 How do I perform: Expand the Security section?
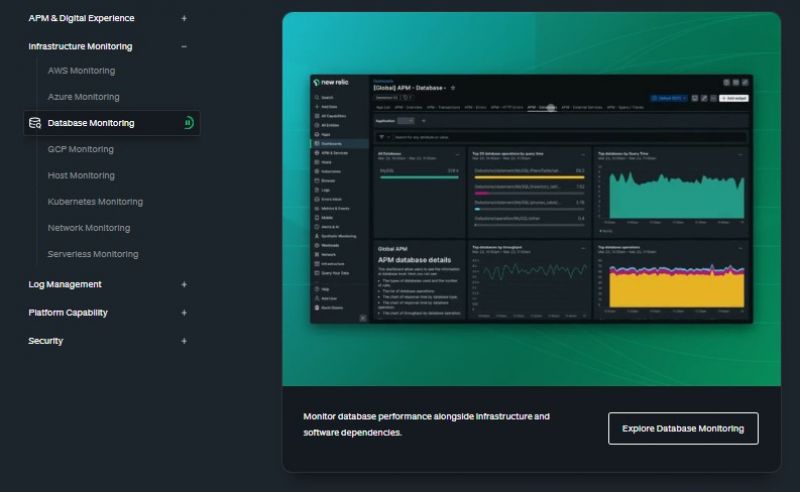pos(184,341)
